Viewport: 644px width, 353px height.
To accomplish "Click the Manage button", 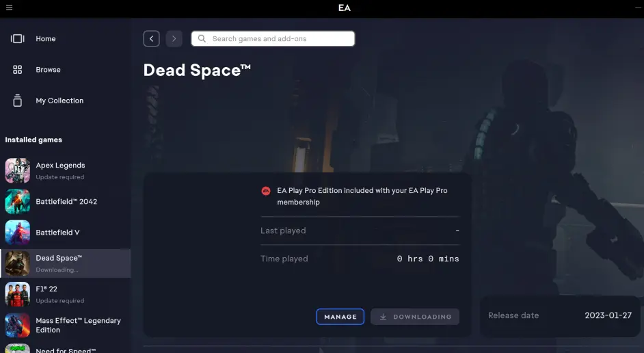I will click(340, 317).
